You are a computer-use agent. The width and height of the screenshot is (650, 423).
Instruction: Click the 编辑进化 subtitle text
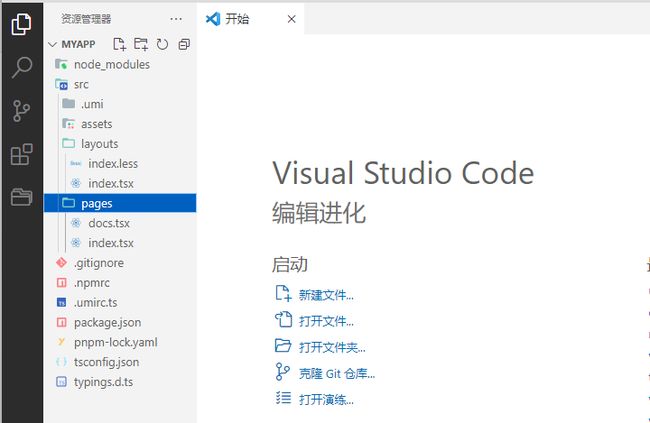click(x=319, y=213)
